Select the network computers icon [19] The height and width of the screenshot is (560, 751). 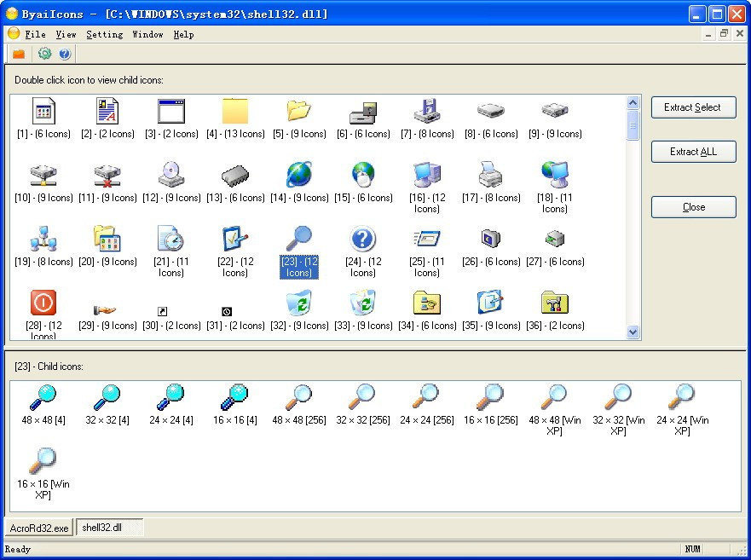pyautogui.click(x=43, y=239)
